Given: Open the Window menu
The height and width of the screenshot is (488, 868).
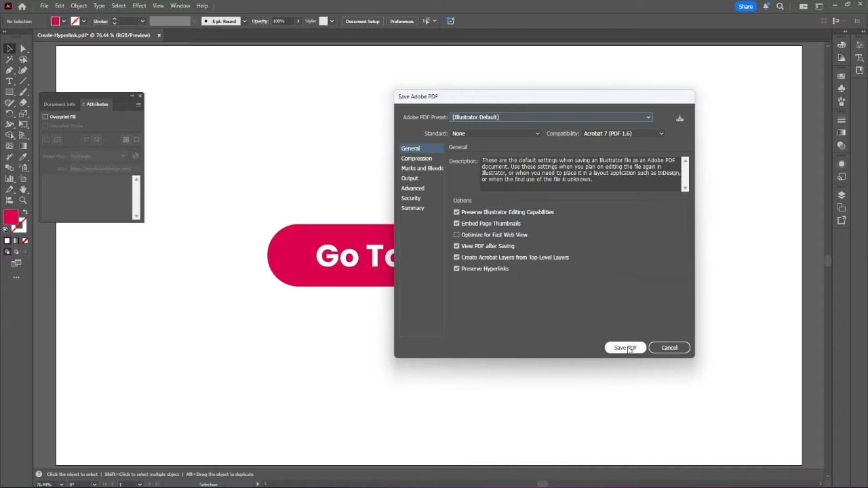Looking at the screenshot, I should [180, 5].
